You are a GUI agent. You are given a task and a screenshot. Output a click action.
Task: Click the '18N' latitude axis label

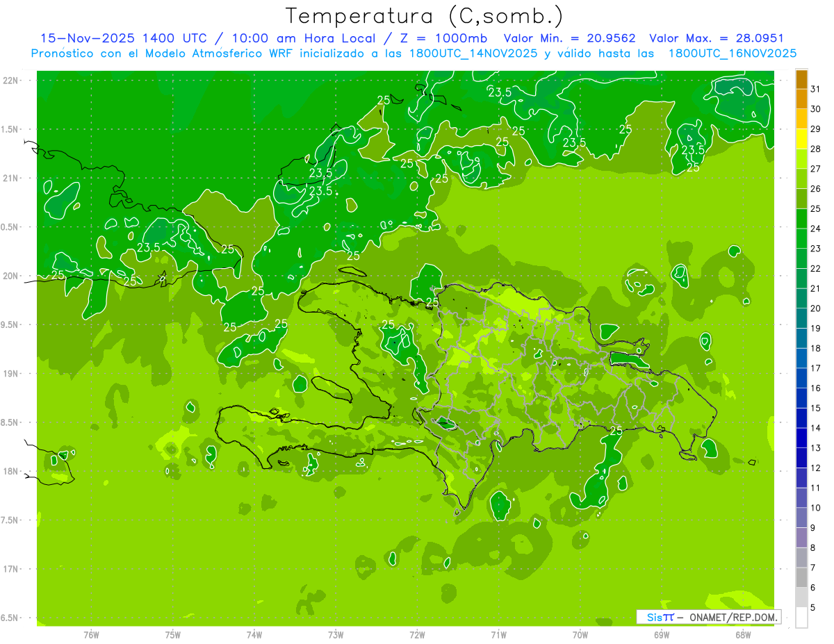pyautogui.click(x=10, y=472)
